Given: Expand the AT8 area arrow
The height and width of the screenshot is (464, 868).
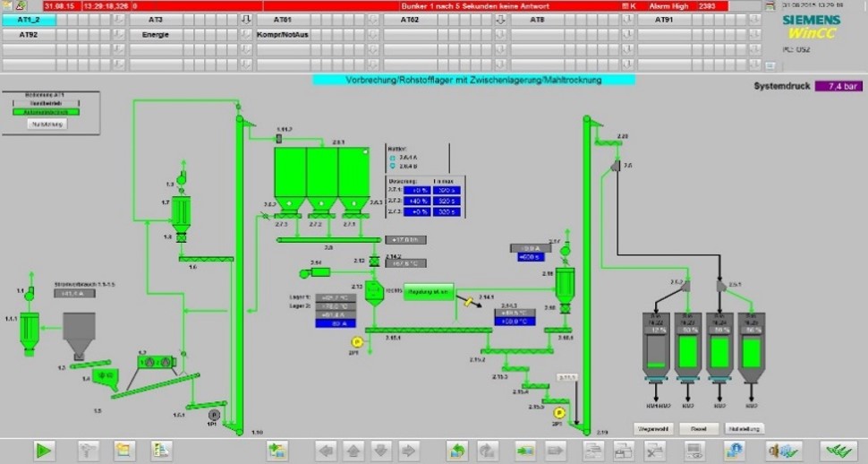Looking at the screenshot, I should (x=628, y=20).
